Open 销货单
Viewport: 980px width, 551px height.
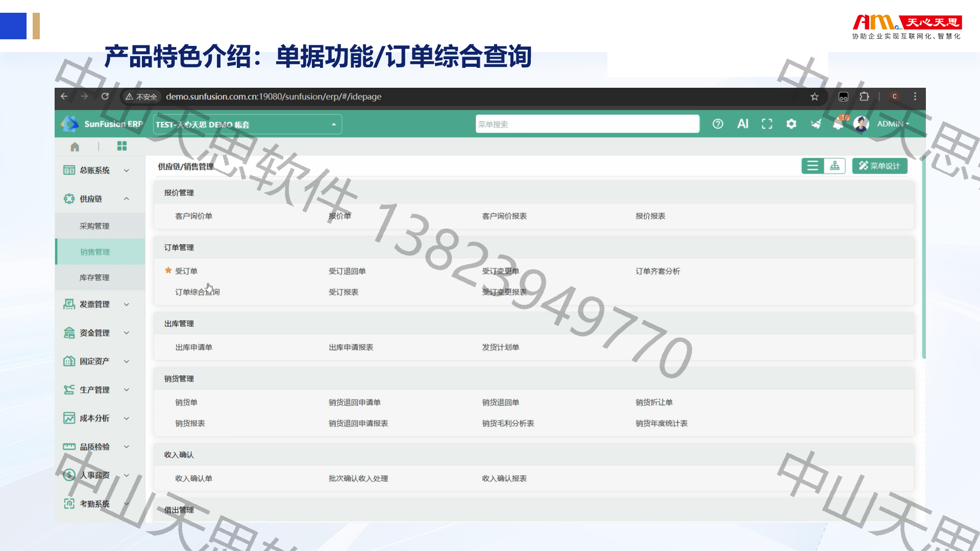pyautogui.click(x=186, y=403)
